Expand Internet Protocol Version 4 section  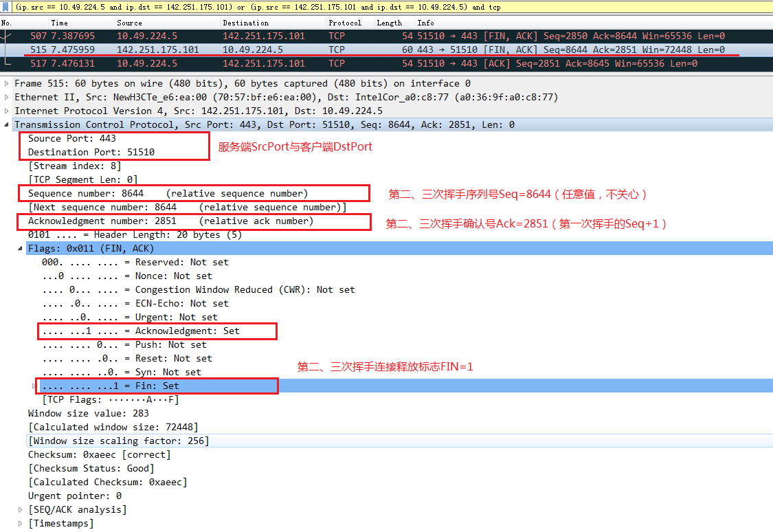[7, 111]
